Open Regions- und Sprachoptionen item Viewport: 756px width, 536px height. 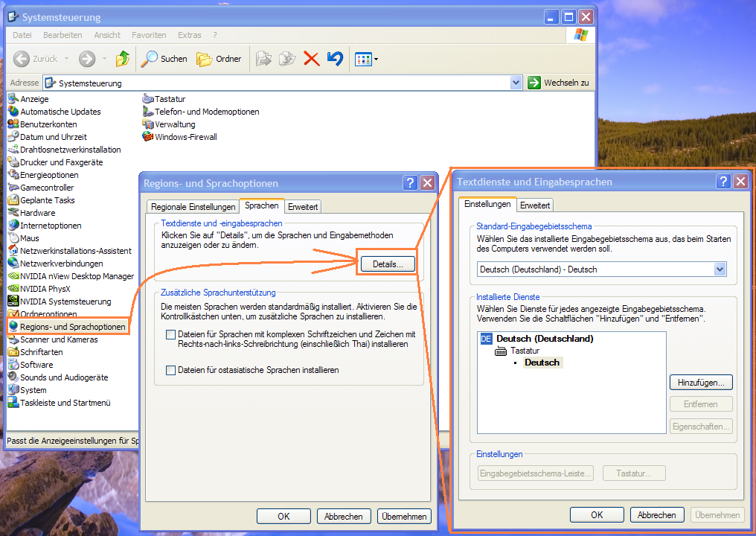[72, 327]
